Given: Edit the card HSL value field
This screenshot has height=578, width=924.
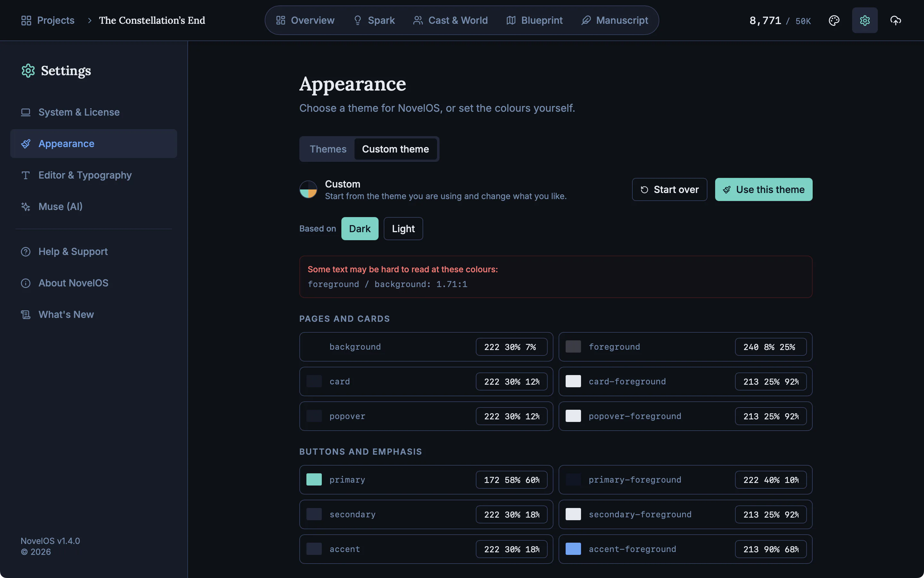Looking at the screenshot, I should [x=512, y=381].
